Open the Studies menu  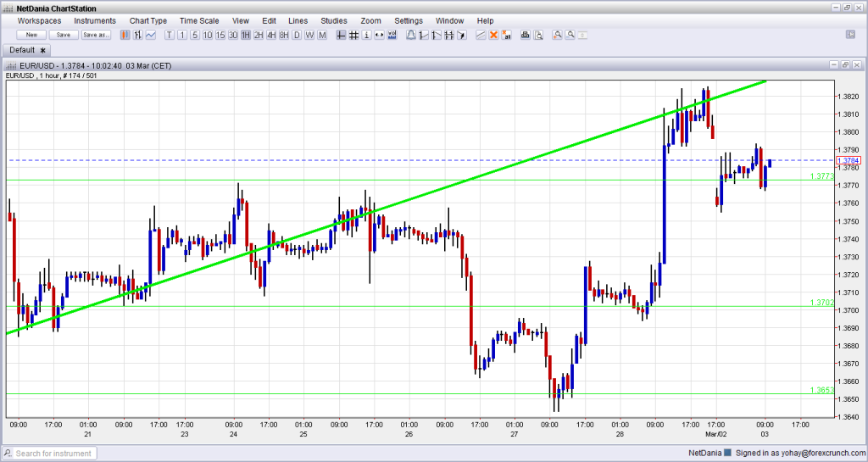[334, 20]
